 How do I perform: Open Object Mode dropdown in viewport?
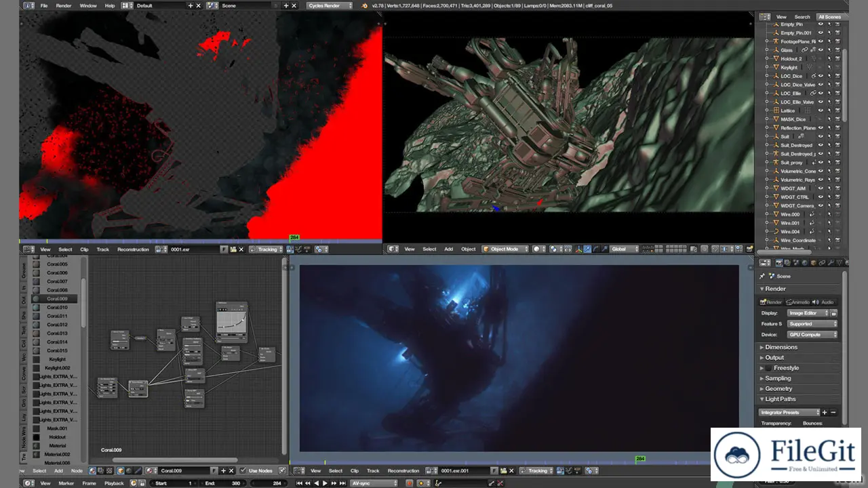point(505,249)
